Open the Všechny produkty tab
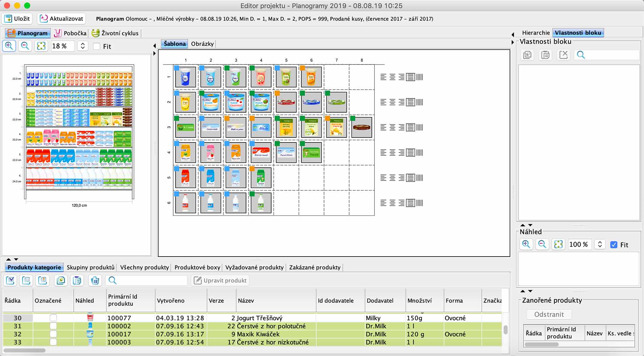The width and height of the screenshot is (644, 356). coord(144,267)
